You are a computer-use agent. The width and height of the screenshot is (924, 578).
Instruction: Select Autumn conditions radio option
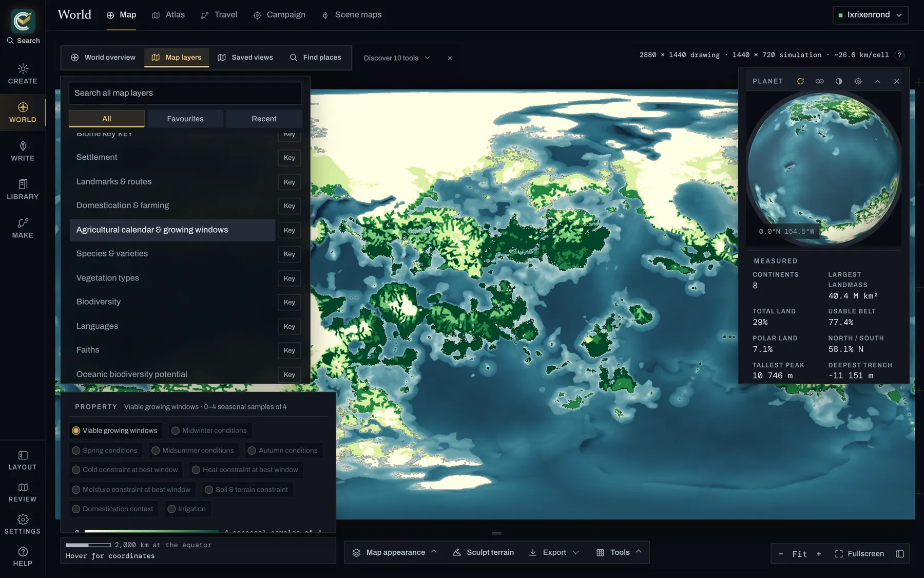tap(283, 451)
